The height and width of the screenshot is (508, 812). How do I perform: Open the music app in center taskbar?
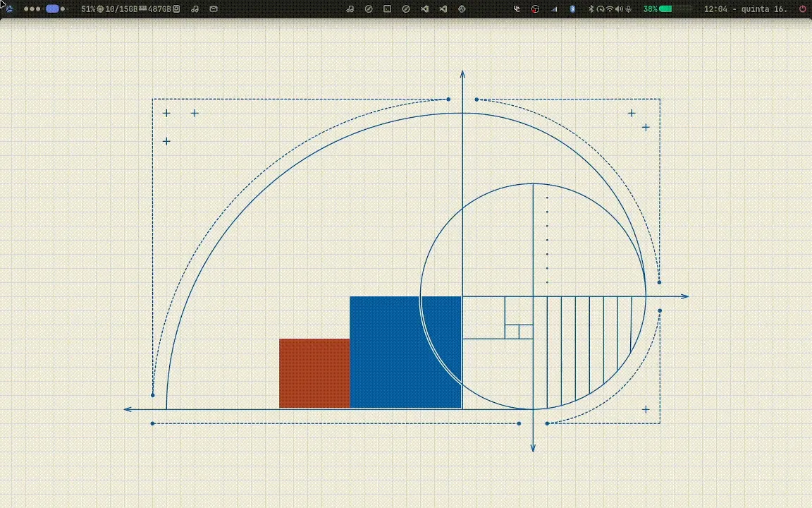click(350, 8)
